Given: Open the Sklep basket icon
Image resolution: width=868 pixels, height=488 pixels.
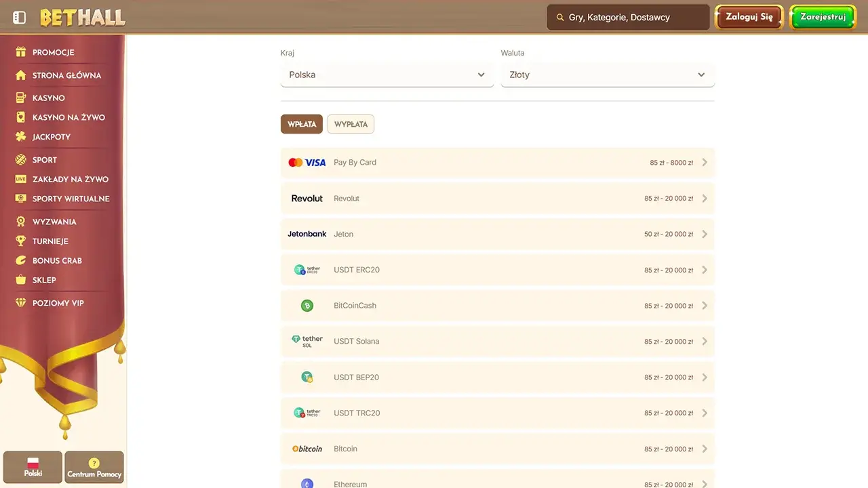Looking at the screenshot, I should tap(20, 280).
